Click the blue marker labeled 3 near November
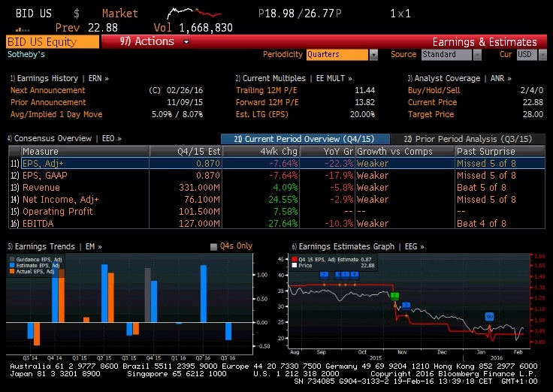Image resolution: width=553 pixels, height=392 pixels. pyautogui.click(x=406, y=306)
